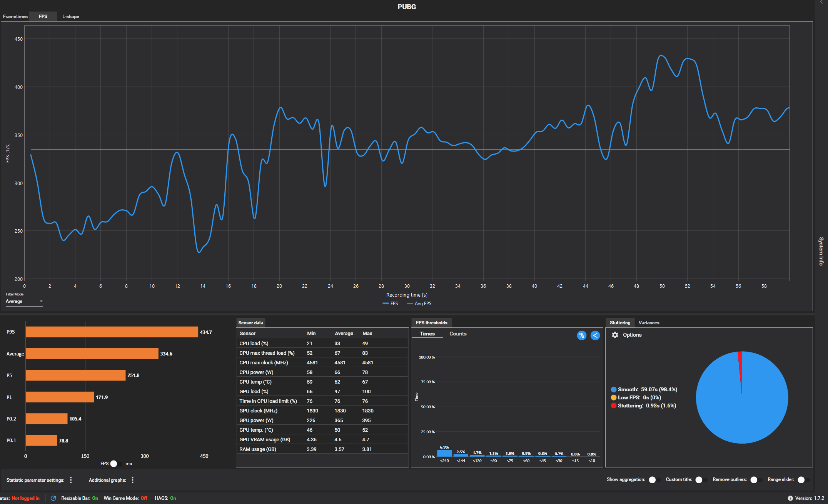828x504 pixels.
Task: Click the version info icon
Action: coord(790,498)
